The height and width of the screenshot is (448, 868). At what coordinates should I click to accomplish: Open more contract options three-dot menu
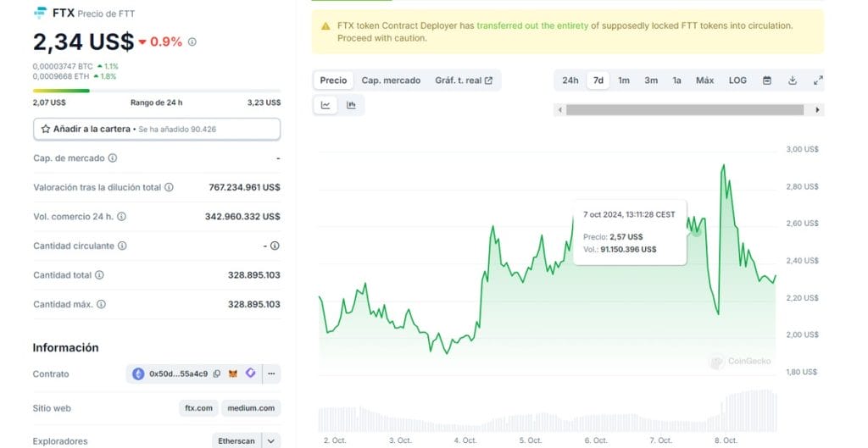point(271,373)
